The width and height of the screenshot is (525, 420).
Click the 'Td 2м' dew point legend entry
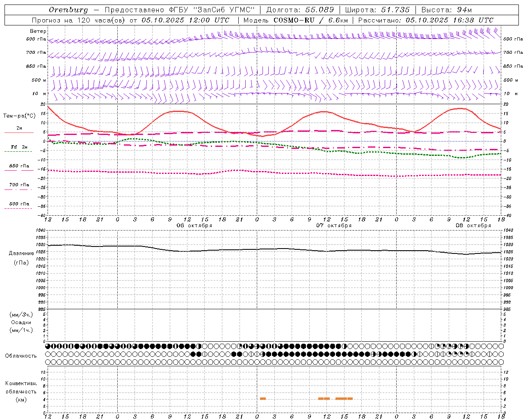(19, 147)
